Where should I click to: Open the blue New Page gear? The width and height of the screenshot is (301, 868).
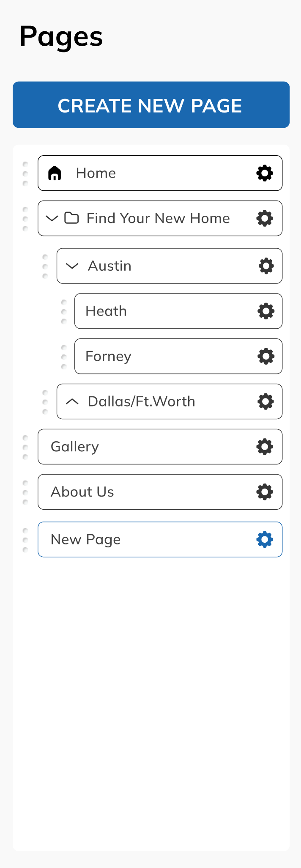coord(265,540)
